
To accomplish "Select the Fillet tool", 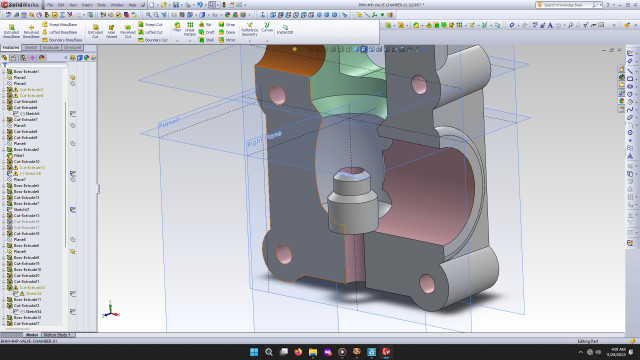I will [x=177, y=27].
